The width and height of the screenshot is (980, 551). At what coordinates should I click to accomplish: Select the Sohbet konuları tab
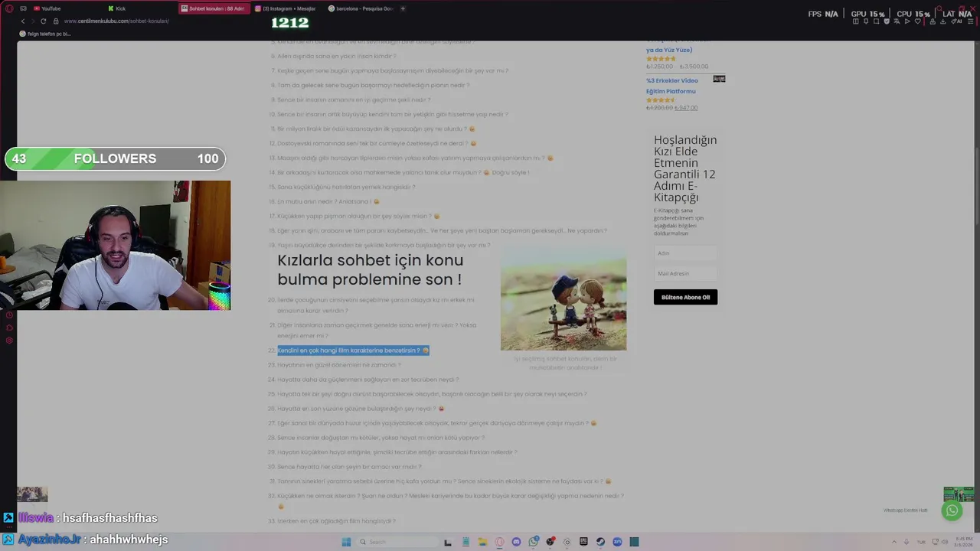(x=214, y=8)
